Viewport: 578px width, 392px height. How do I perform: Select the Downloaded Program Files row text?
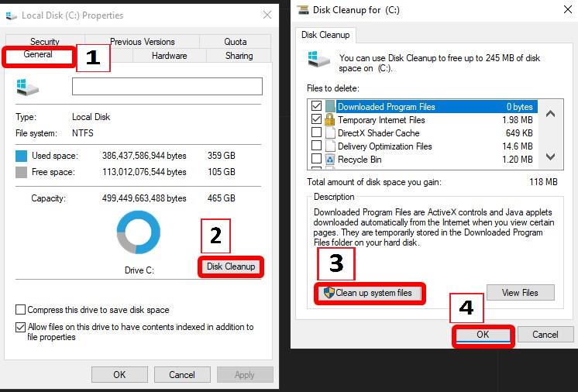tap(387, 107)
